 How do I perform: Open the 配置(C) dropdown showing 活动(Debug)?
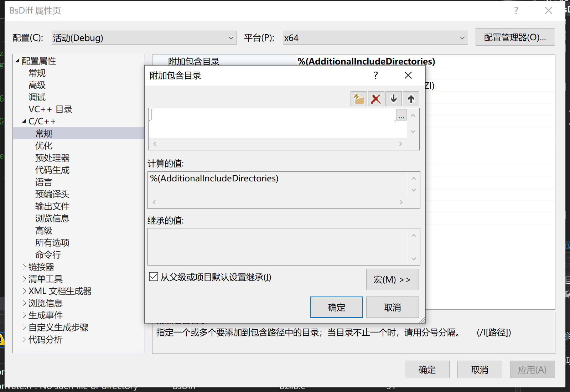click(142, 37)
